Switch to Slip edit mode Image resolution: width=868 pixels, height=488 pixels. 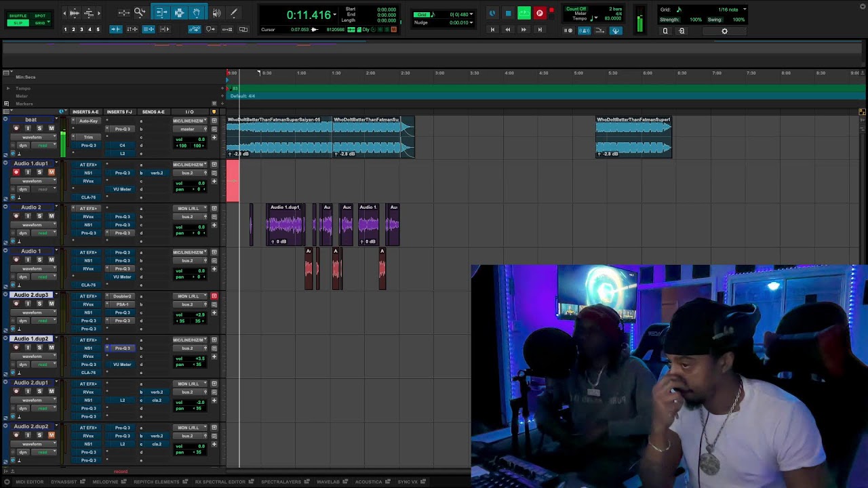coord(18,23)
